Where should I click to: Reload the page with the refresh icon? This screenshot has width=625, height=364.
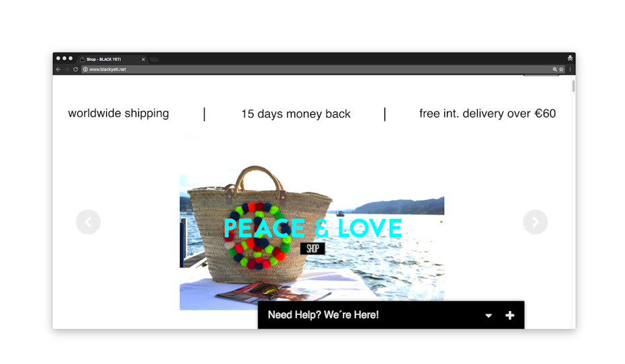(75, 69)
